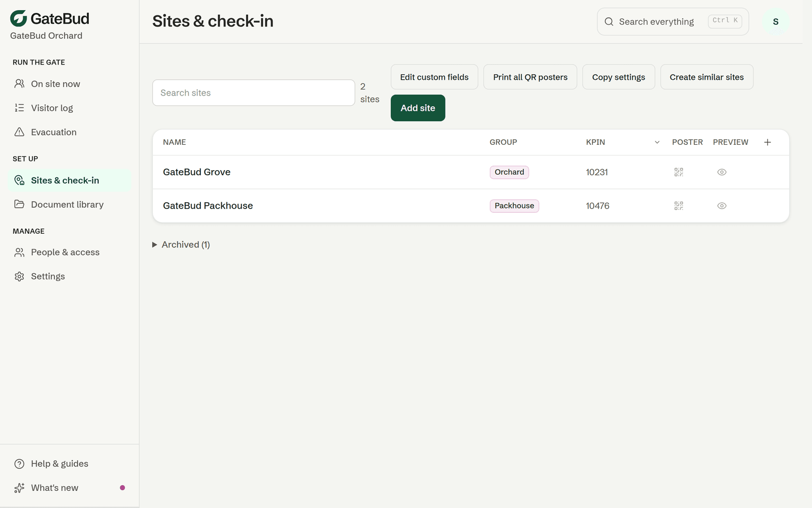
Task: Click the On site now person icon
Action: 19,84
